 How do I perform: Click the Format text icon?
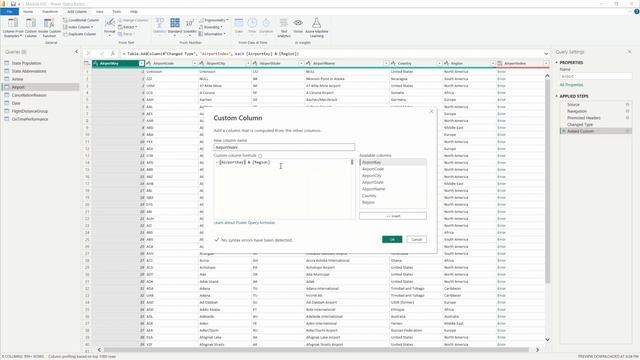[109, 27]
